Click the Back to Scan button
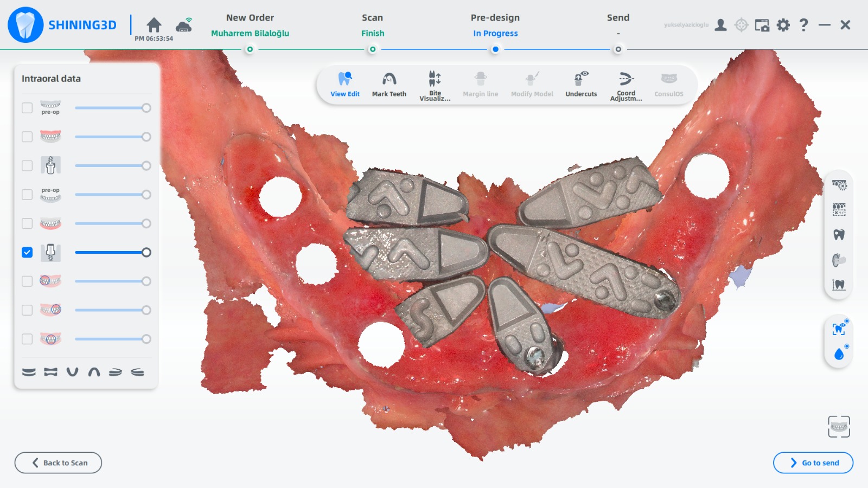This screenshot has width=868, height=488. point(58,463)
